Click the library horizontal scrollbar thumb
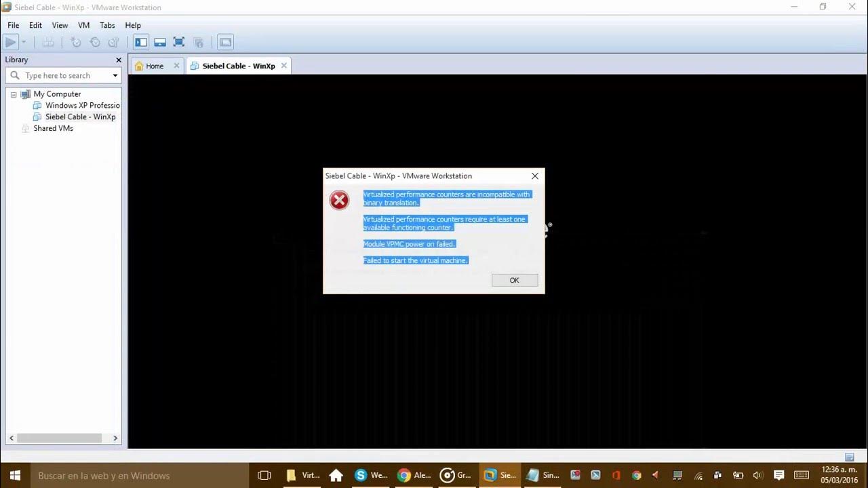 59,438
